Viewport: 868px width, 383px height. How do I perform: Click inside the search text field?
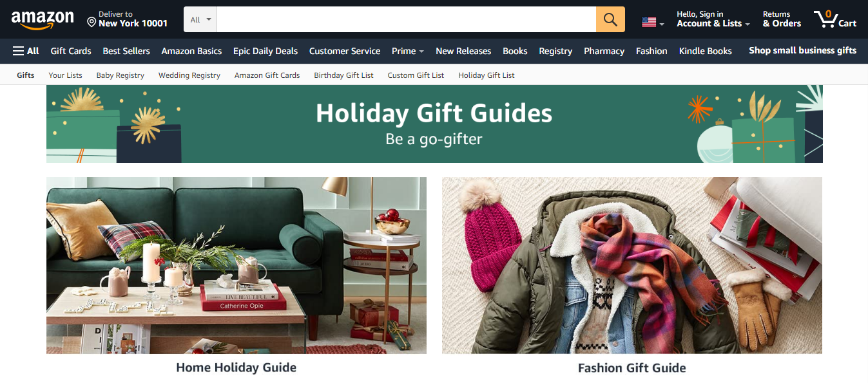(407, 19)
